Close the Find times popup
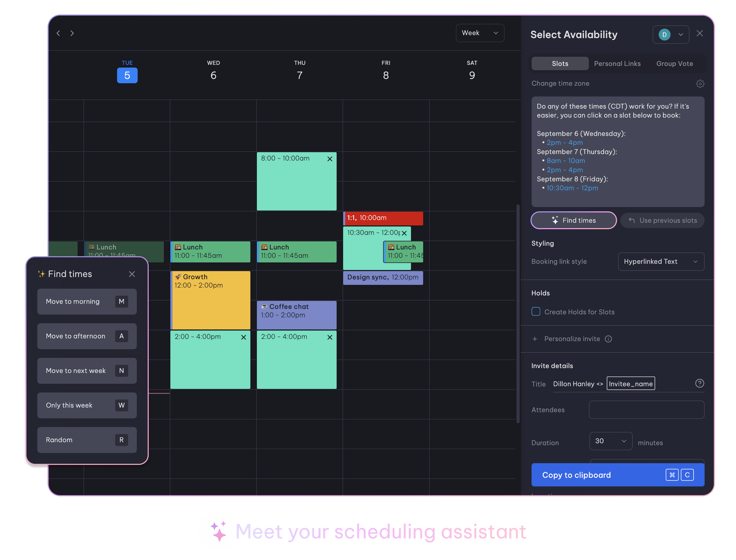736x560 pixels. (132, 274)
